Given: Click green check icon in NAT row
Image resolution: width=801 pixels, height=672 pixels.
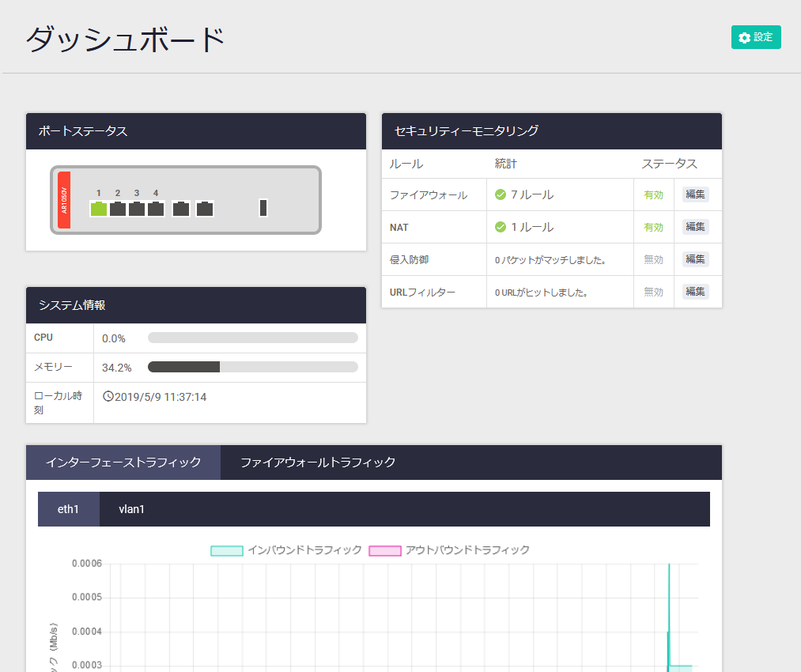Looking at the screenshot, I should [501, 227].
